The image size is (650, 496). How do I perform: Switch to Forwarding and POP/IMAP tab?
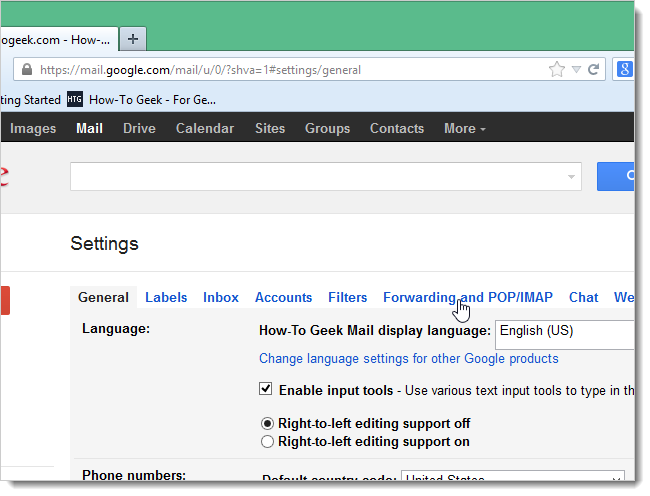click(467, 297)
